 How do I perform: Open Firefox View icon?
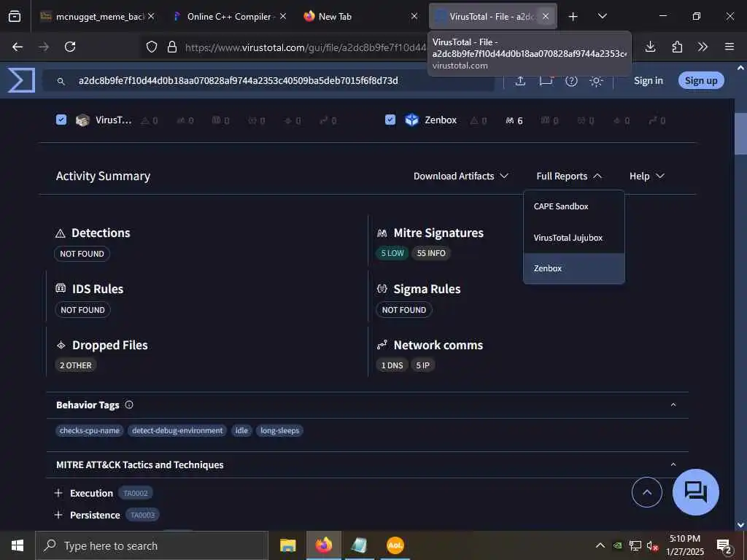tap(15, 16)
